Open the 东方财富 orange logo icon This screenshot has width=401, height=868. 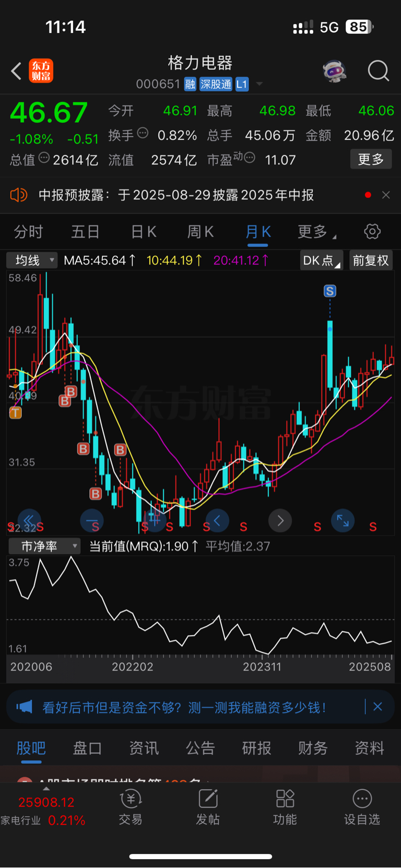point(41,71)
